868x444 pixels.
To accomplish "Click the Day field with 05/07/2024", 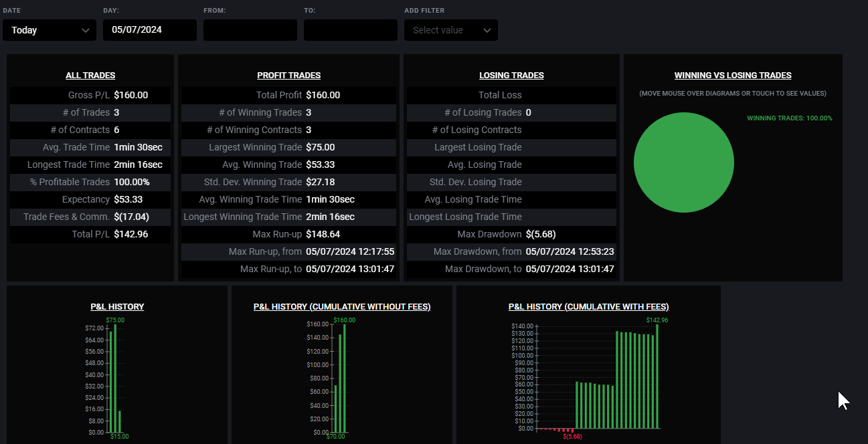I will [x=150, y=30].
